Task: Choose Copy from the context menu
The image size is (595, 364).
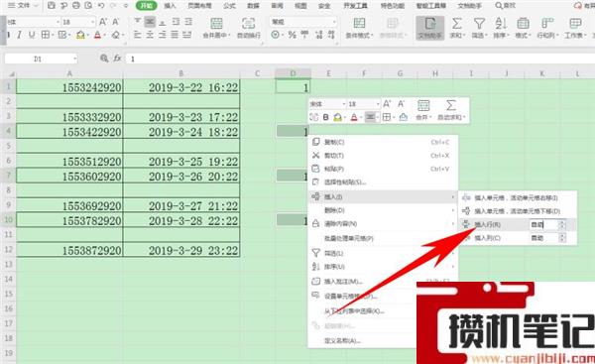Action: point(383,142)
